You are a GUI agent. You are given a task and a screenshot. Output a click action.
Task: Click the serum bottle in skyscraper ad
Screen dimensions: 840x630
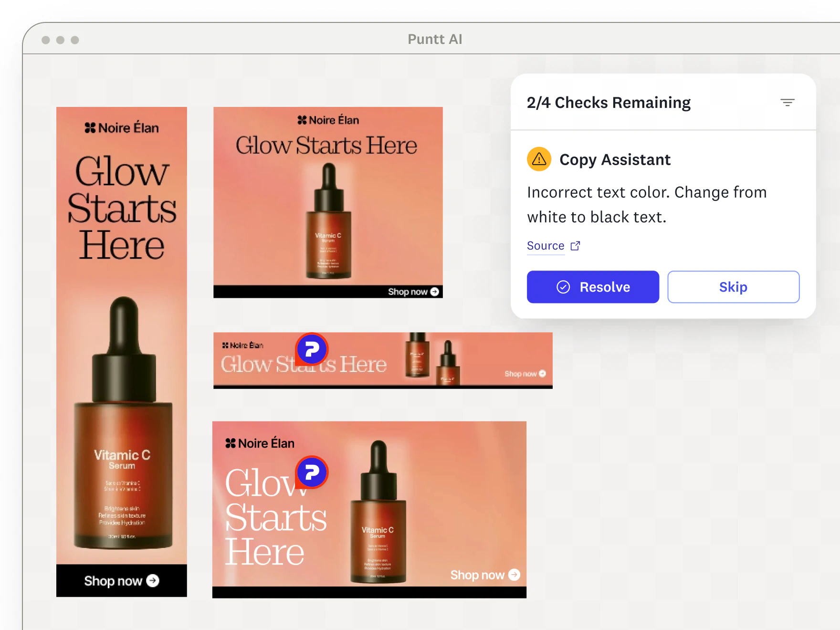click(x=123, y=422)
